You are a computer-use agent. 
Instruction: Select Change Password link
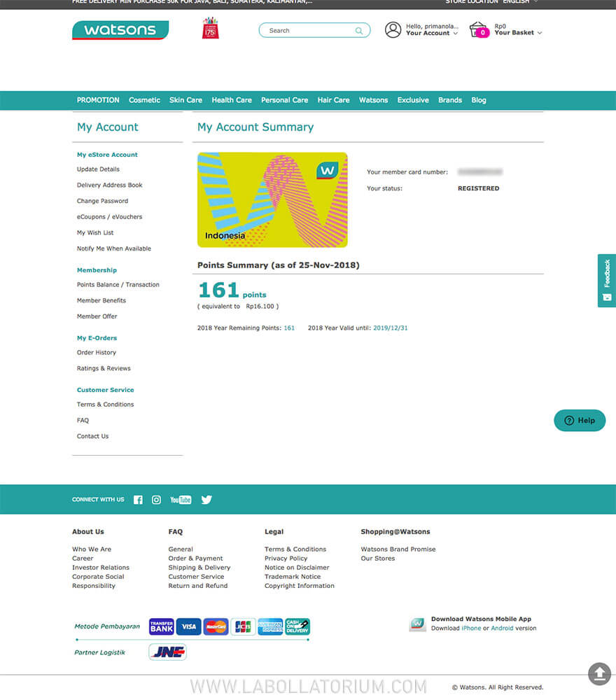[102, 201]
